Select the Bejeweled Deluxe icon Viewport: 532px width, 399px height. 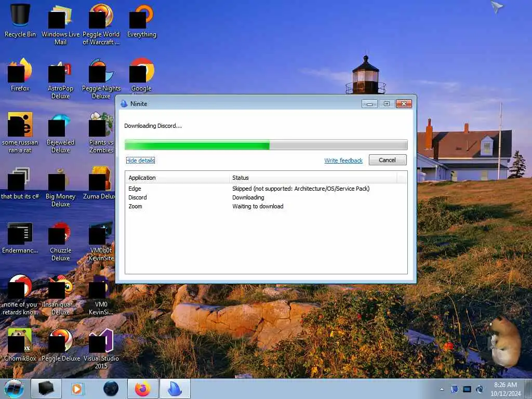pos(60,132)
